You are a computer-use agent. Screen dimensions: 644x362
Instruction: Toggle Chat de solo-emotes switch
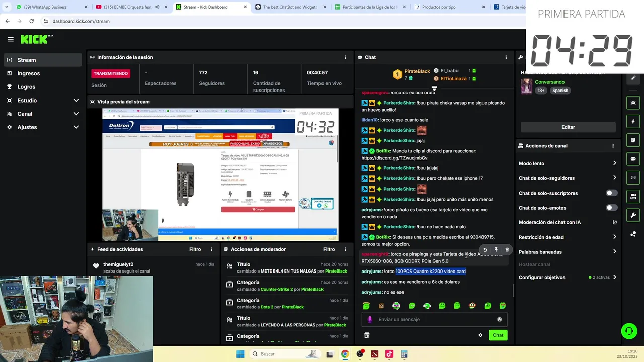click(611, 208)
